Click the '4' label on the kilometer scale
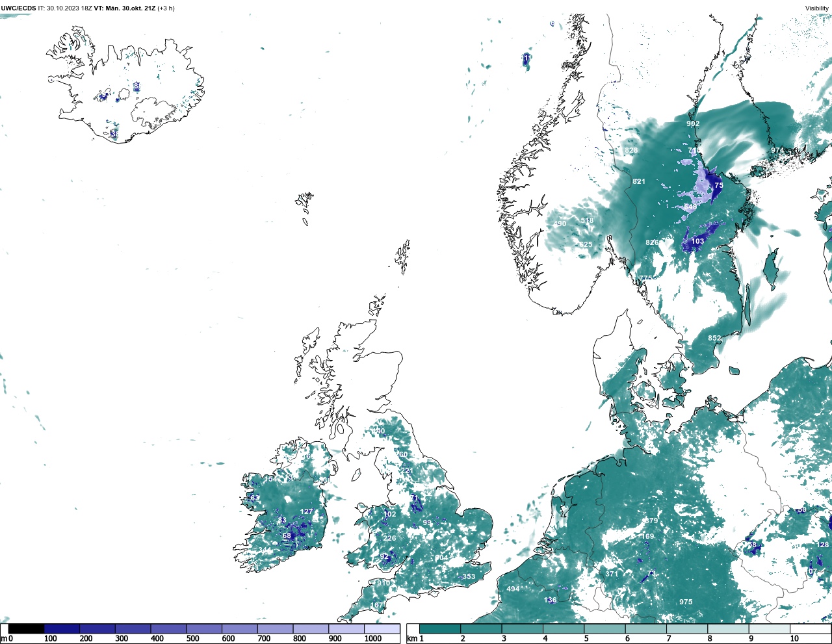Viewport: 832px width, 644px height. click(545, 639)
